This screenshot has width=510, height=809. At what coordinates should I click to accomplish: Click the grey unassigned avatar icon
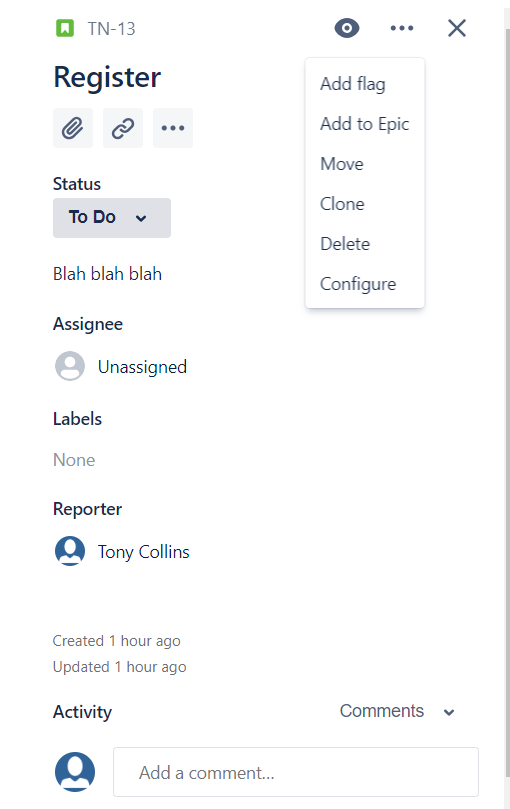point(70,366)
